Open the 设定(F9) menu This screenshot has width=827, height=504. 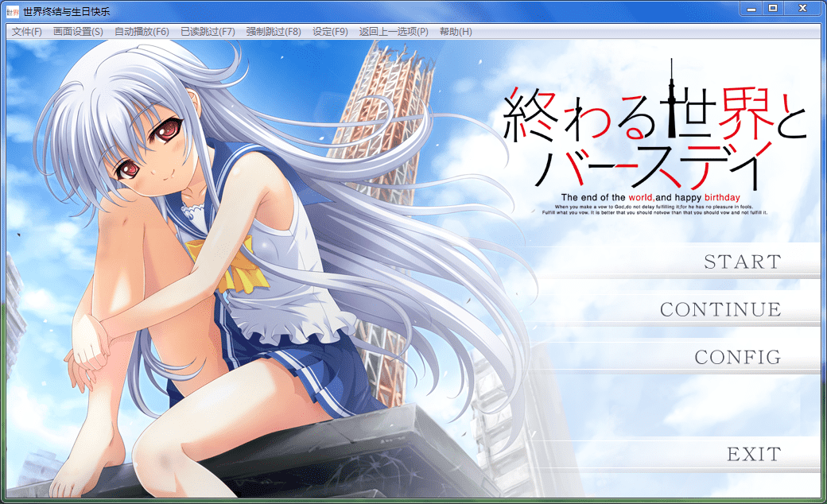[x=330, y=32]
